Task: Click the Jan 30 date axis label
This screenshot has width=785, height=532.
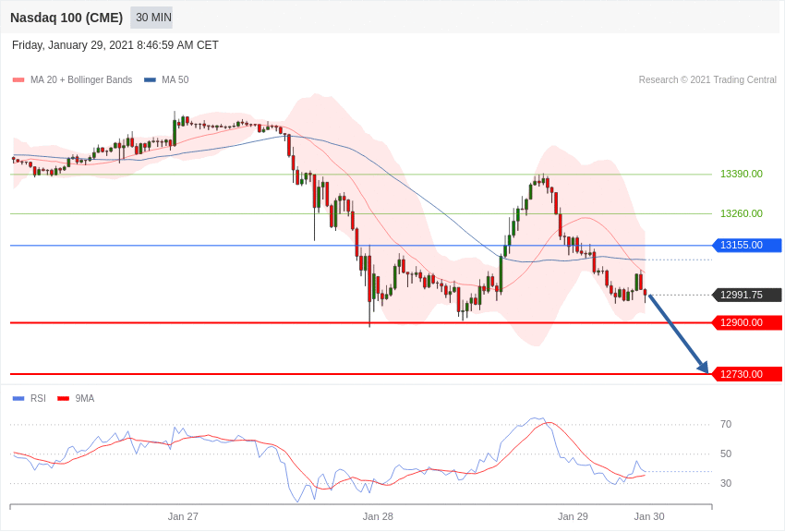Action: (x=649, y=516)
